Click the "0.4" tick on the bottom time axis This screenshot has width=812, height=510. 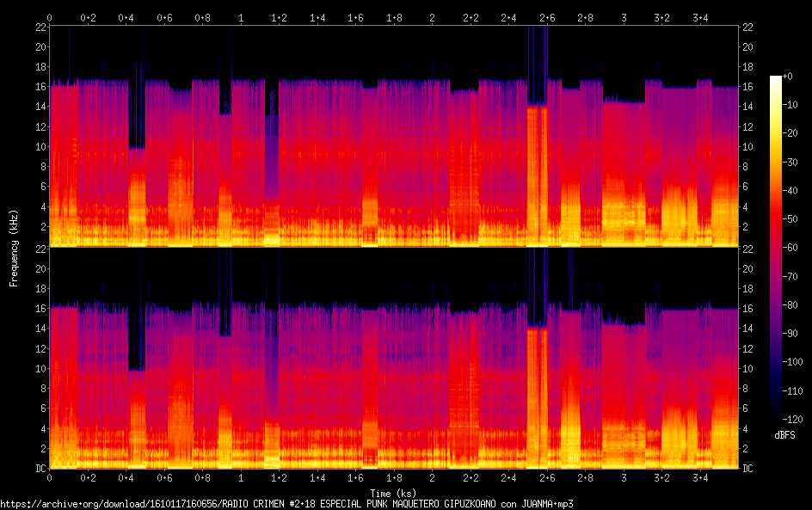(x=126, y=478)
